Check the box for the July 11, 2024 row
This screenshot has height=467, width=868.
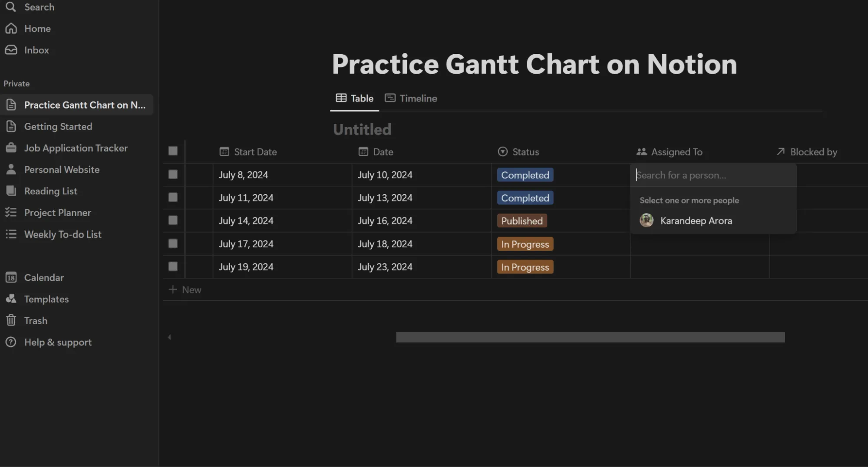[173, 197]
